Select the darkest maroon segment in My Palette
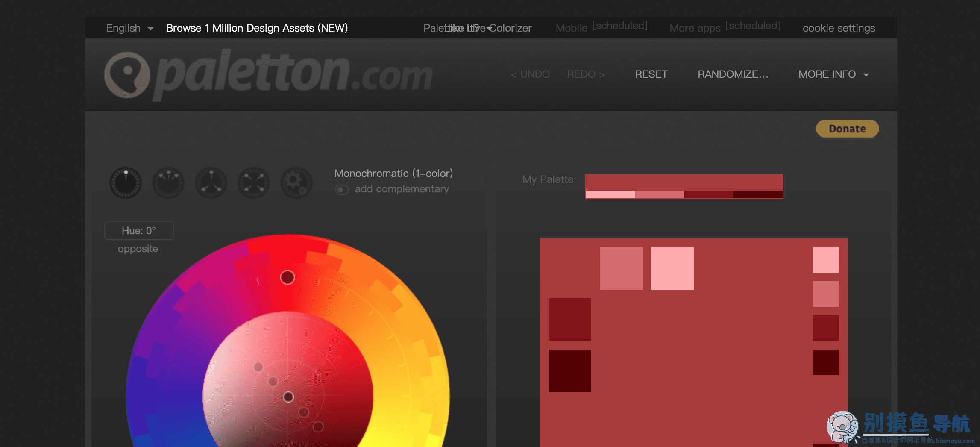The height and width of the screenshot is (447, 980). [758, 194]
